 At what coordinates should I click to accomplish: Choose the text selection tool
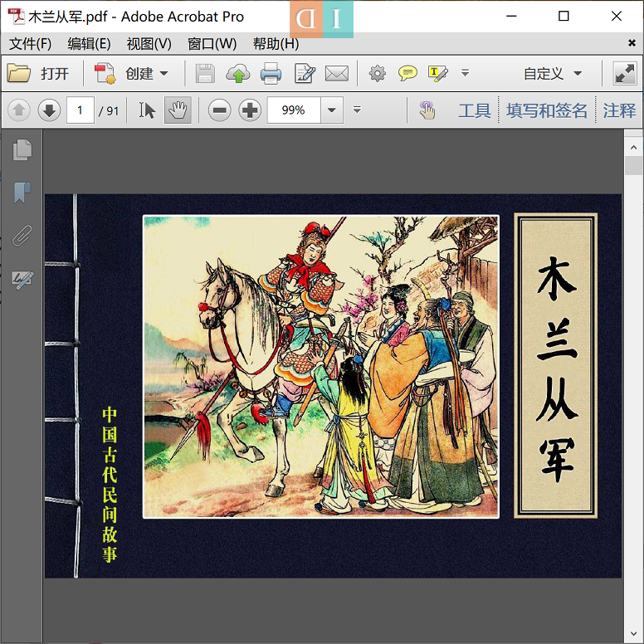tap(147, 110)
